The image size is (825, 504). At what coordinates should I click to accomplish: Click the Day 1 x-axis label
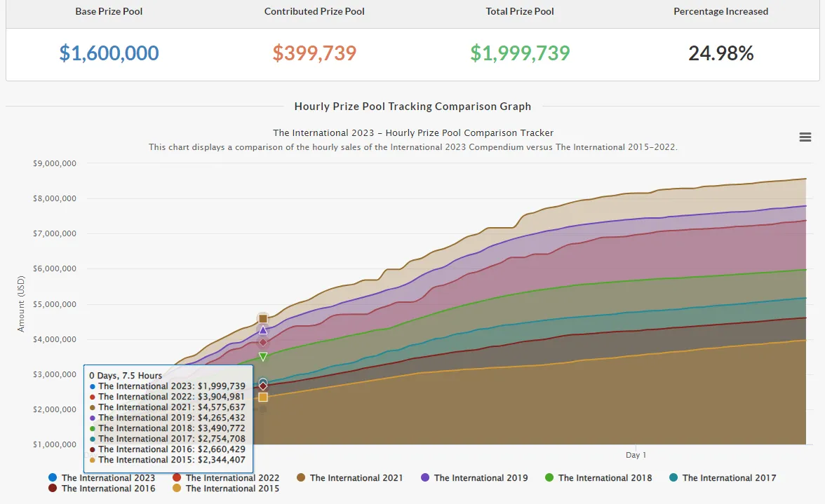[x=636, y=455]
